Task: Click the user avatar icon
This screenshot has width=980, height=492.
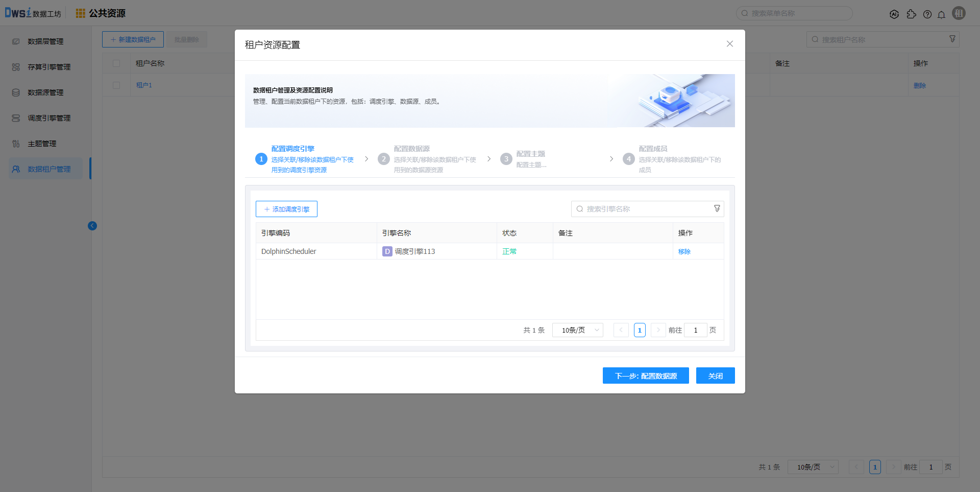Action: click(x=959, y=14)
